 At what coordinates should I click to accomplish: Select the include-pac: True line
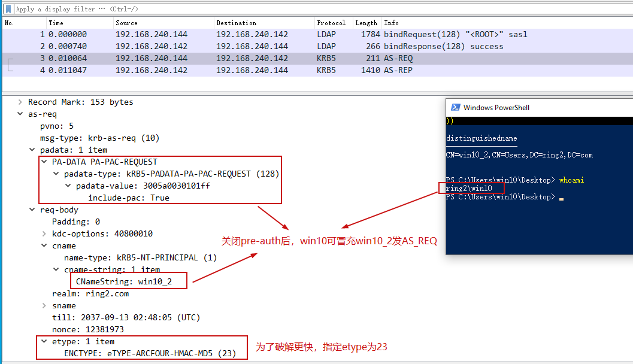click(x=129, y=198)
